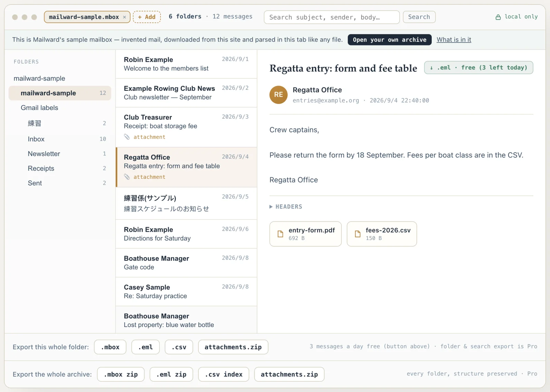This screenshot has height=392, width=550.
Task: Export whole archive attachments.zip
Action: tap(289, 374)
